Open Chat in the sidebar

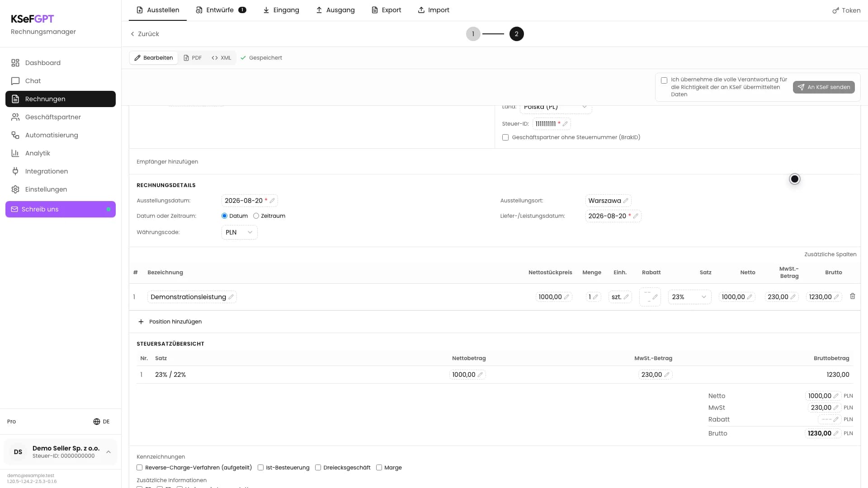(x=61, y=81)
